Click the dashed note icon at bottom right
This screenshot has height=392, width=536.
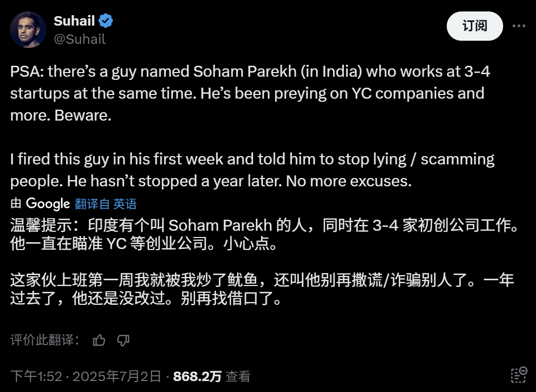518,375
